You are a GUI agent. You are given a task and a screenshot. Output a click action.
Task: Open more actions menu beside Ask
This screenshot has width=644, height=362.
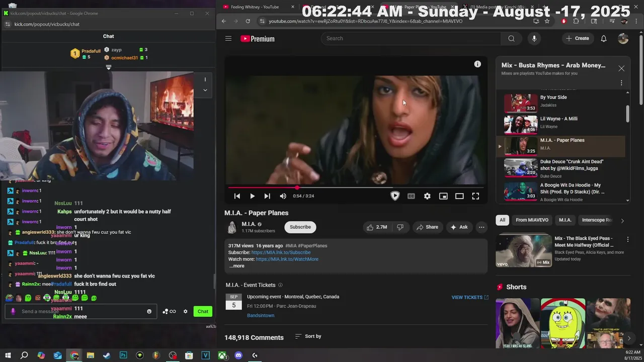(x=481, y=227)
